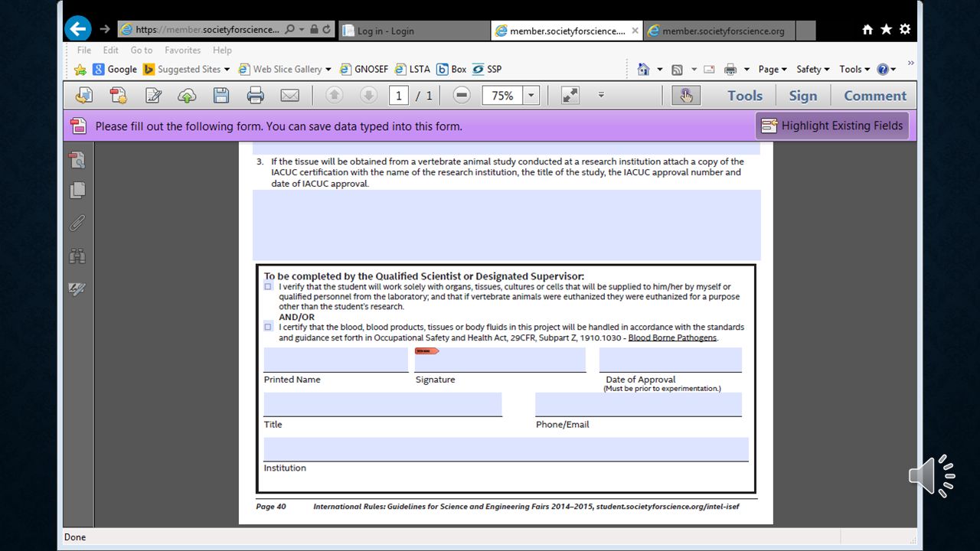This screenshot has height=551, width=980.
Task: Check the 'I certify that the blood' checkbox
Action: point(268,327)
